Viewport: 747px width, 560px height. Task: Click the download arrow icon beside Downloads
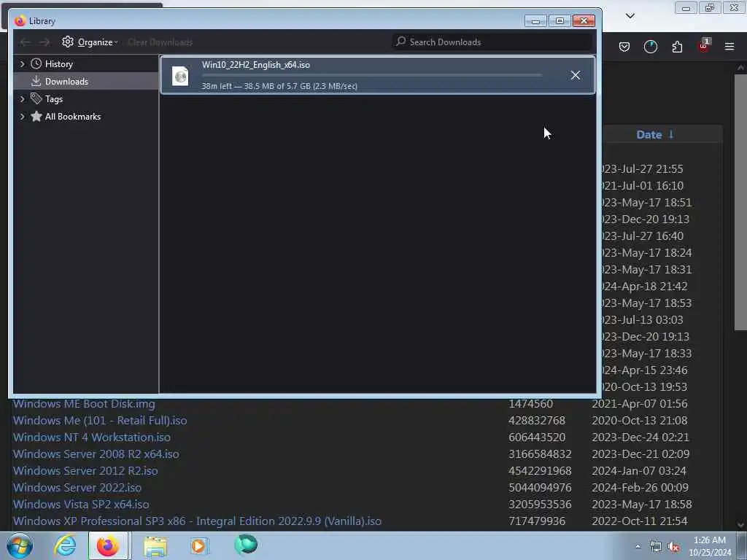coord(36,82)
